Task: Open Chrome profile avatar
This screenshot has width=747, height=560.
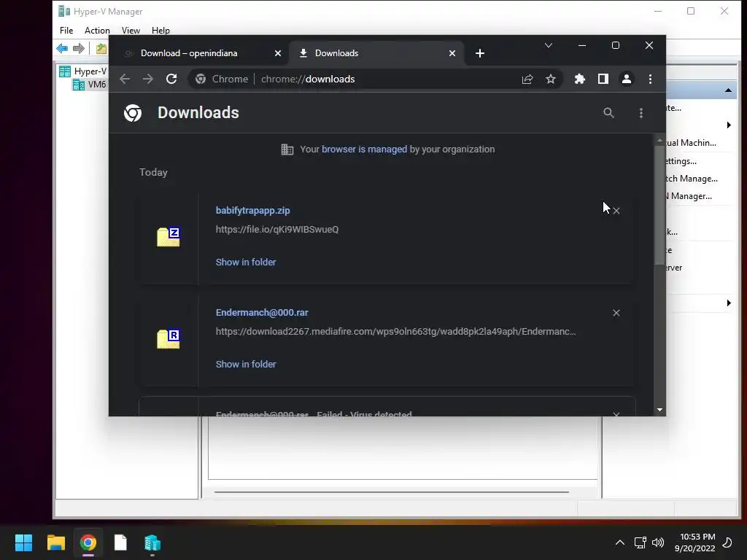Action: [627, 79]
